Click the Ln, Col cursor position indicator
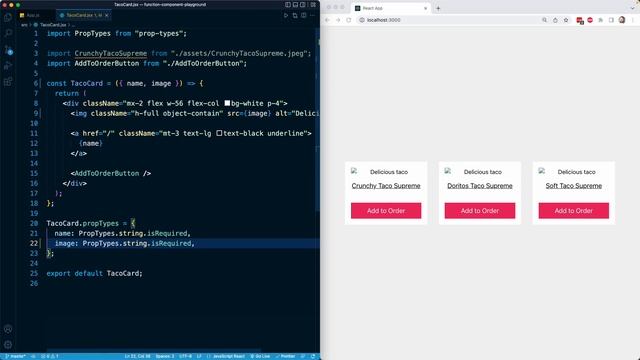The width and height of the screenshot is (640, 360). pyautogui.click(x=137, y=356)
